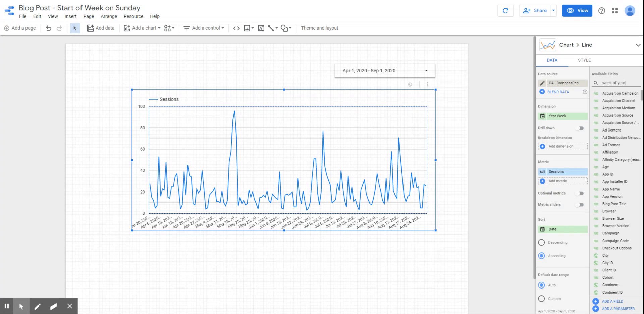Open the Arrange menu
The width and height of the screenshot is (644, 314).
(x=109, y=16)
